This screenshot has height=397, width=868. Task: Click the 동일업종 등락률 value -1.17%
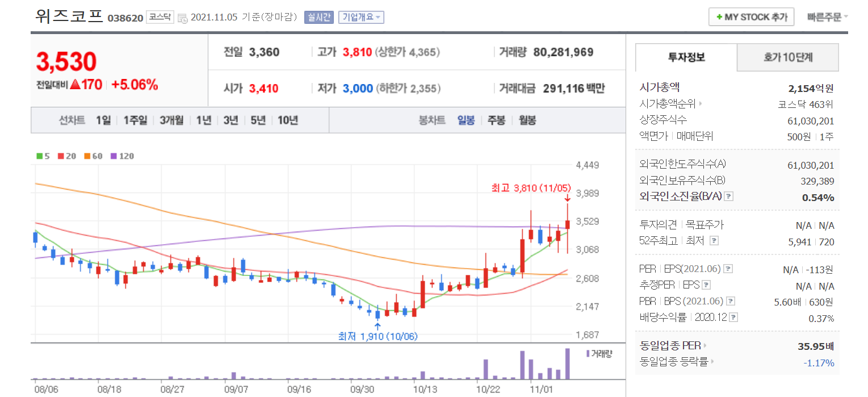[x=819, y=362]
